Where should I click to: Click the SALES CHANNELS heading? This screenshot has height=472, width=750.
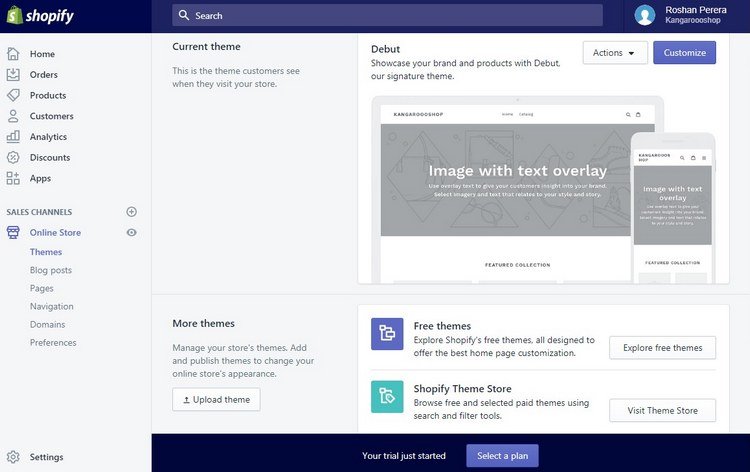click(39, 212)
